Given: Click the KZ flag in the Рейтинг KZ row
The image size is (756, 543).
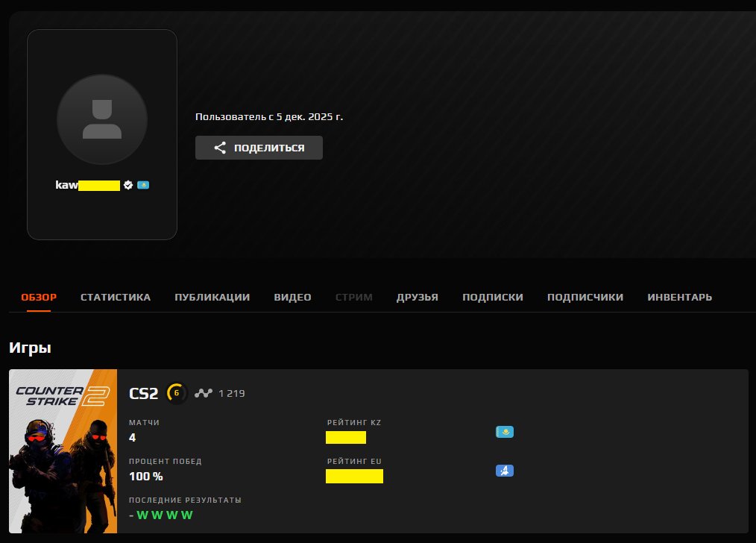Looking at the screenshot, I should (505, 431).
